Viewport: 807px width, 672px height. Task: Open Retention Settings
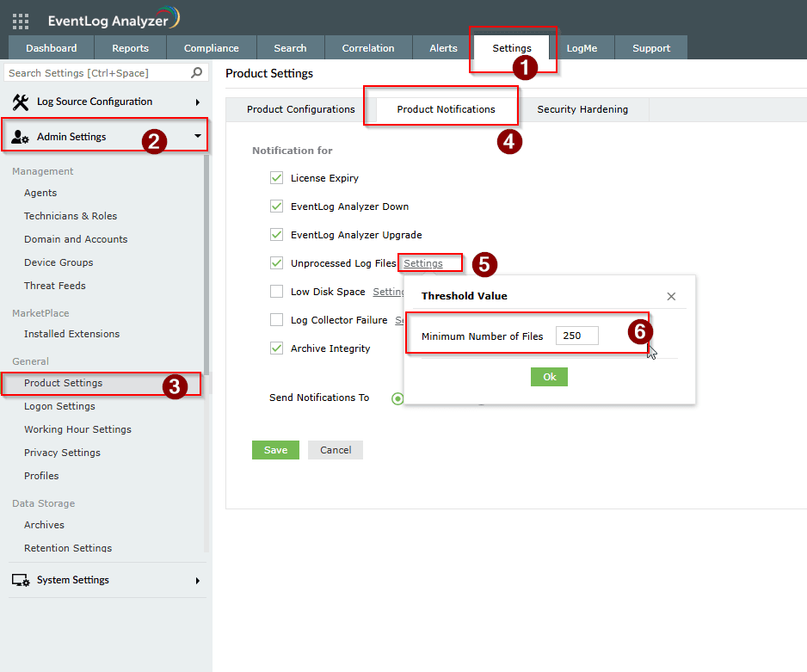[x=68, y=548]
